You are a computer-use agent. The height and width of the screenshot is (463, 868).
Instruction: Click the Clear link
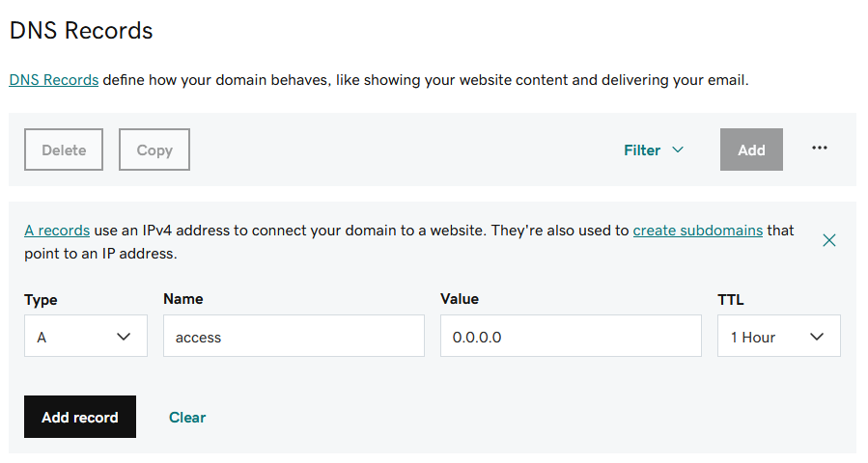tap(187, 417)
